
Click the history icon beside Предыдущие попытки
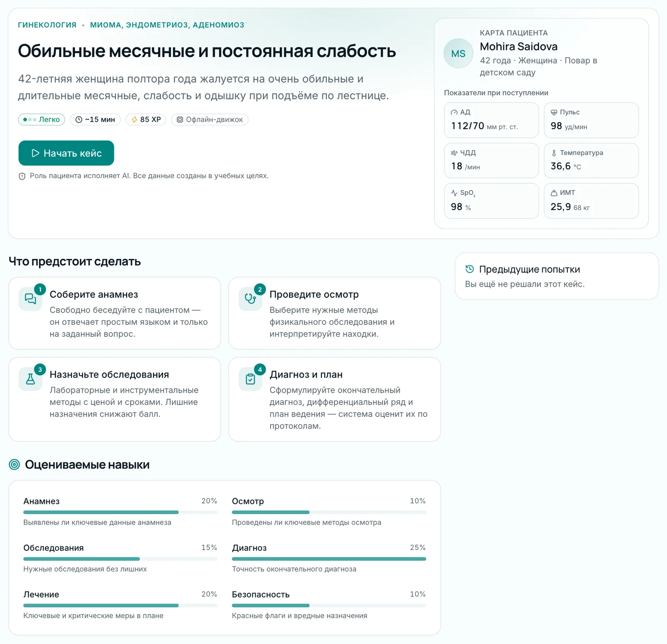(x=470, y=269)
